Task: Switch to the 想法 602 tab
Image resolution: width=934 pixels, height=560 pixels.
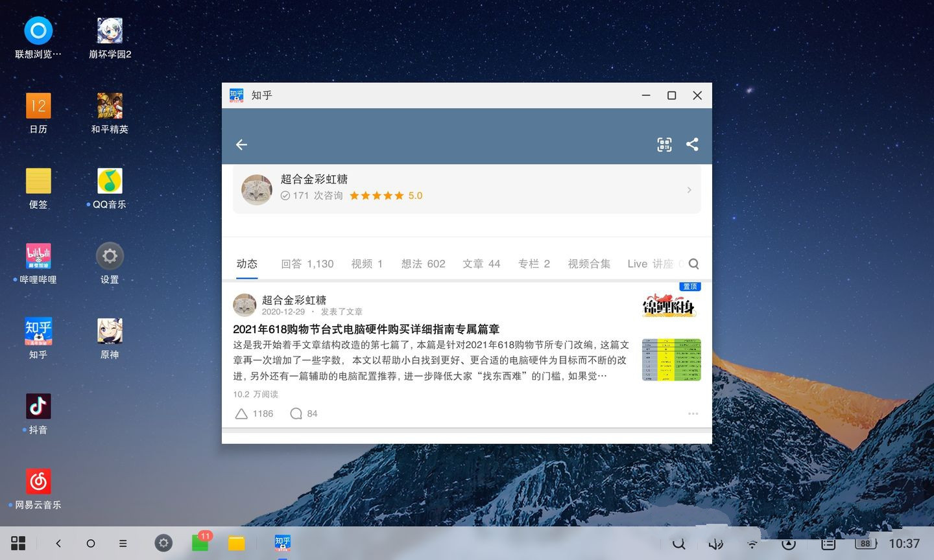Action: coord(423,264)
